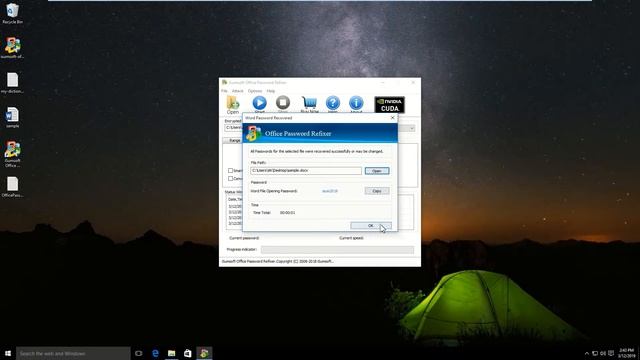Expand the encrypted file dropdown arrow
Screen dimensions: 640x360
411,128
